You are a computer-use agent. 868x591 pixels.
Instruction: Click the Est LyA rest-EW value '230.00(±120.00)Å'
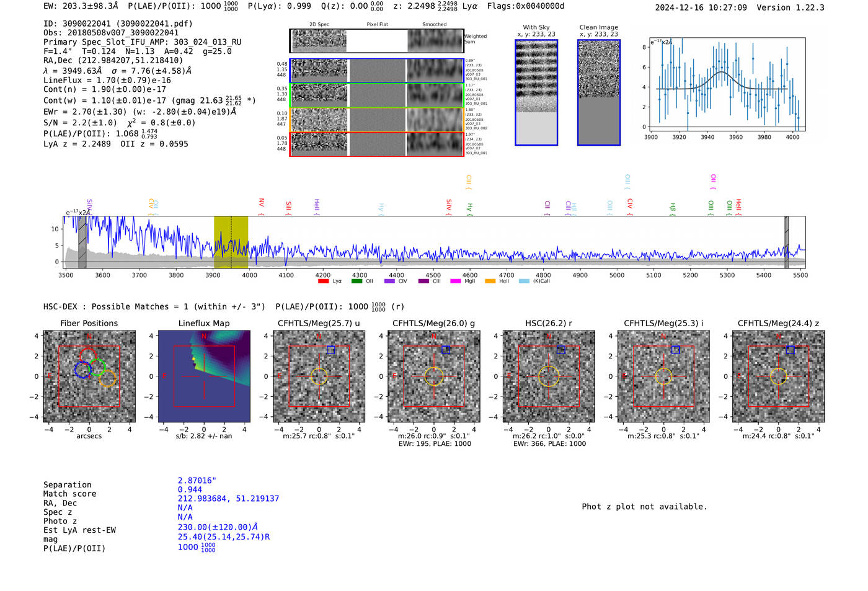click(218, 527)
